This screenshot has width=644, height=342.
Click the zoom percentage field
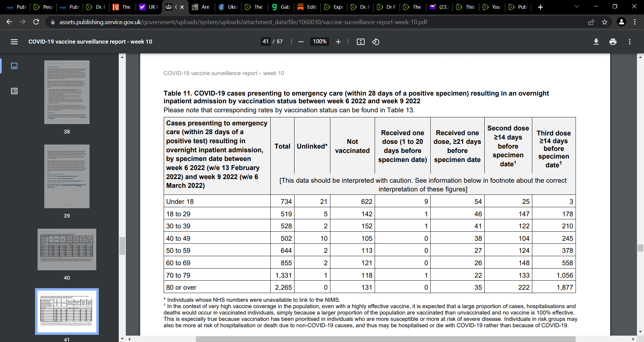pyautogui.click(x=320, y=42)
